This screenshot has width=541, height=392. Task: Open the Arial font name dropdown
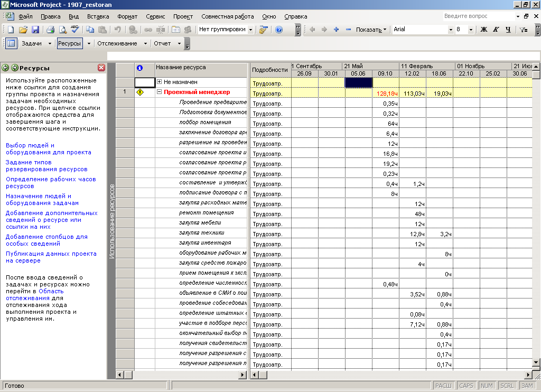pyautogui.click(x=451, y=30)
